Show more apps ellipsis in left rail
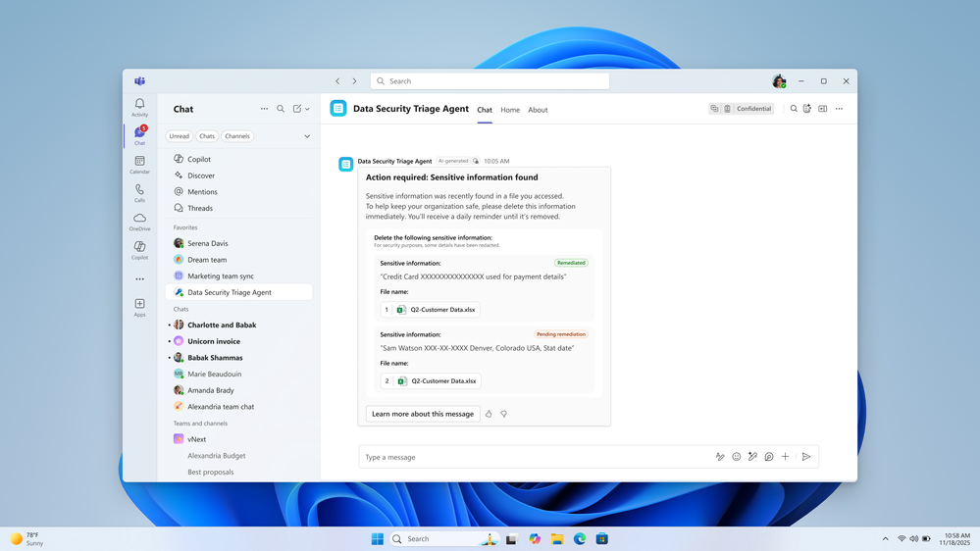This screenshot has height=551, width=980. (139, 279)
